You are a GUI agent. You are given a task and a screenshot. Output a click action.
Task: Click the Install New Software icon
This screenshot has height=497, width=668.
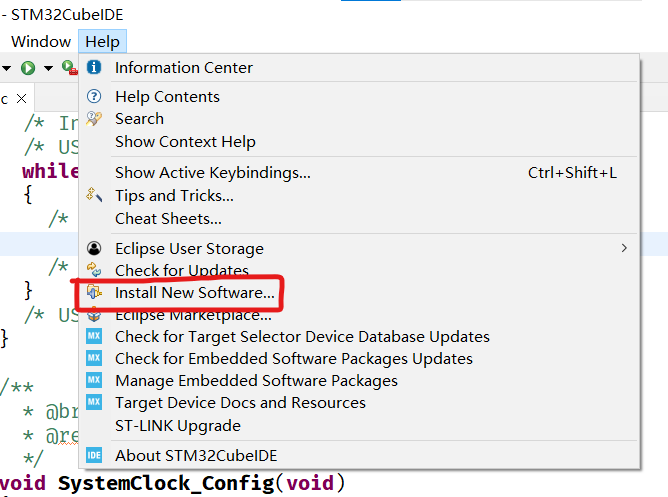[94, 293]
